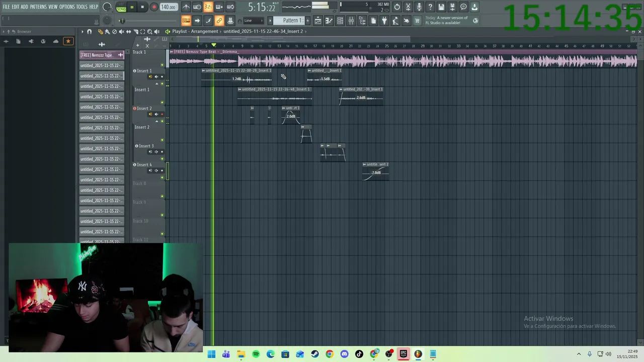Select the Insert 4 track header

149,171
